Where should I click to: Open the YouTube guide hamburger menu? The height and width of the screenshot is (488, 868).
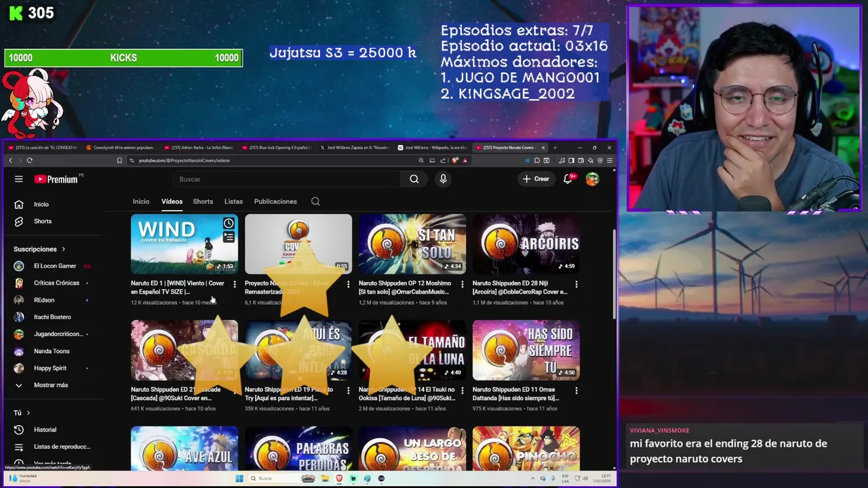pyautogui.click(x=19, y=179)
